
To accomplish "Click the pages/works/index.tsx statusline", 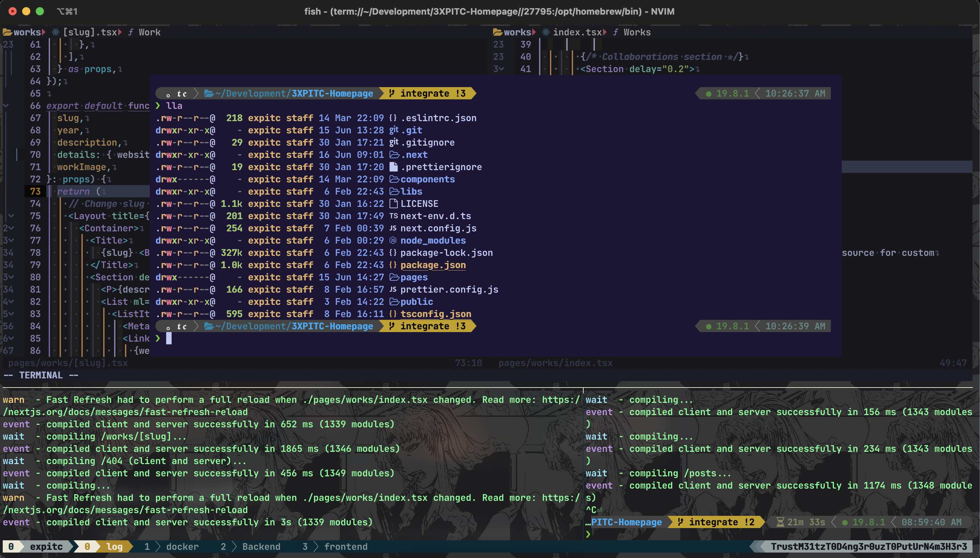I will tap(555, 363).
